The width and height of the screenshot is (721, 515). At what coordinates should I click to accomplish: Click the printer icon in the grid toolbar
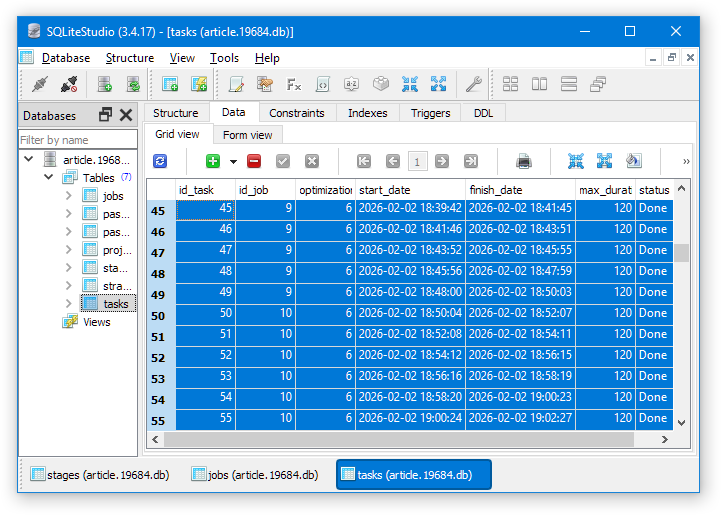point(523,161)
